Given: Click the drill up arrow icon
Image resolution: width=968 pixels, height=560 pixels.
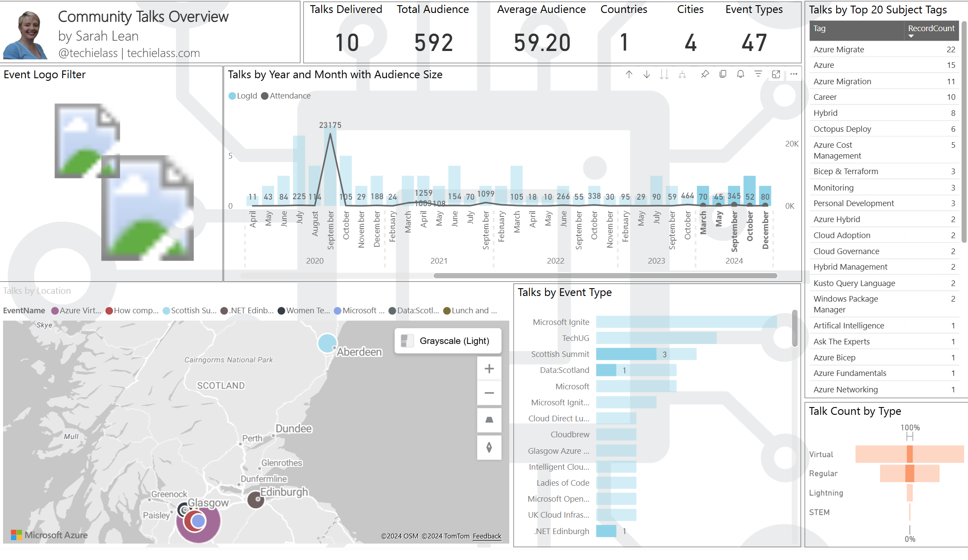Looking at the screenshot, I should pyautogui.click(x=629, y=74).
